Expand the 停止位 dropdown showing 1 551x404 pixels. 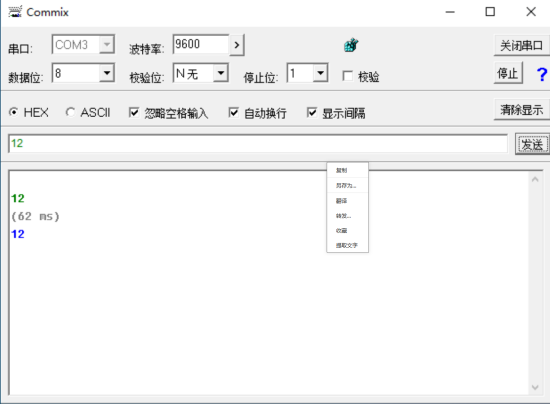point(320,73)
